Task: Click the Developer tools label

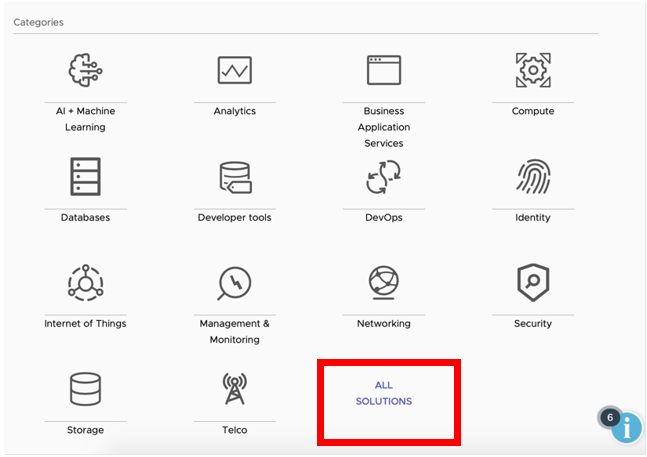Action: [x=235, y=217]
